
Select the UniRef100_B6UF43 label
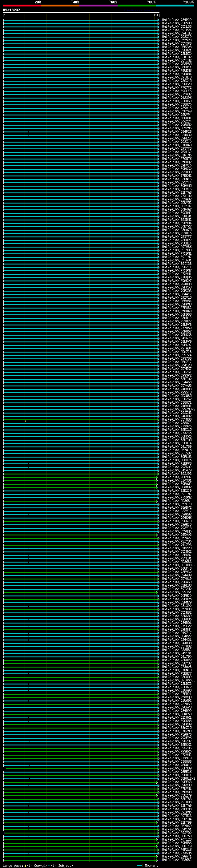coord(177,568)
